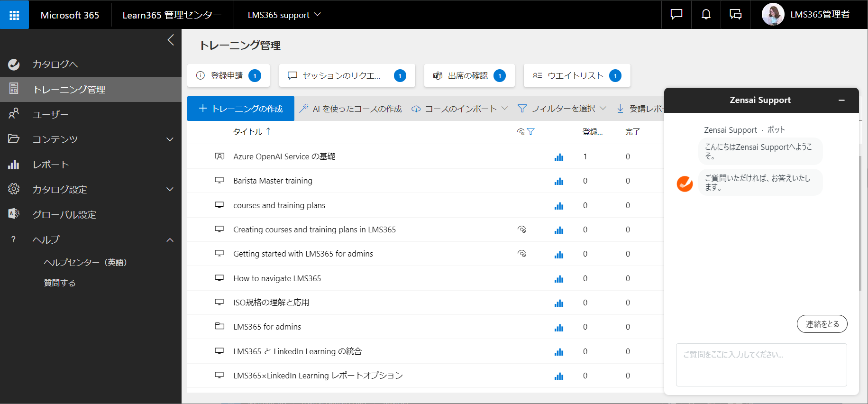Click トレーニングの作成 button
The height and width of the screenshot is (404, 868).
[x=241, y=109]
